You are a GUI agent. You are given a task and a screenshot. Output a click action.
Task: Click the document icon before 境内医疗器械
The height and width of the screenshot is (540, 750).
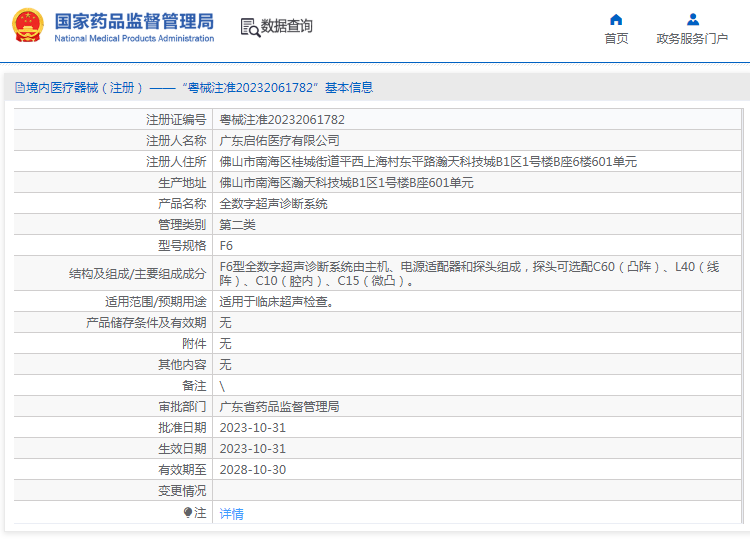point(20,88)
